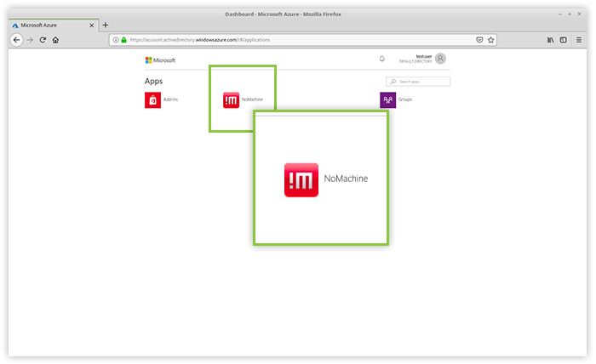Screen dimensions: 596x364
Task: Click the testuser account name
Action: tap(424, 56)
